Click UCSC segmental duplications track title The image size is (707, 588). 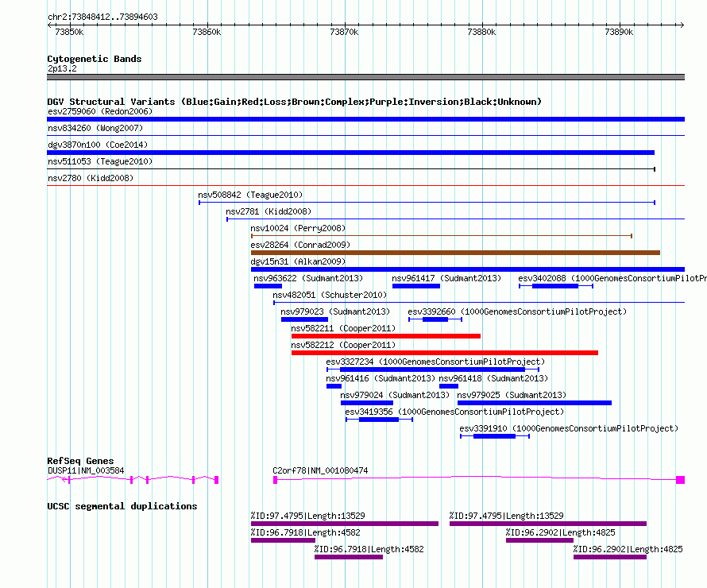tap(122, 506)
